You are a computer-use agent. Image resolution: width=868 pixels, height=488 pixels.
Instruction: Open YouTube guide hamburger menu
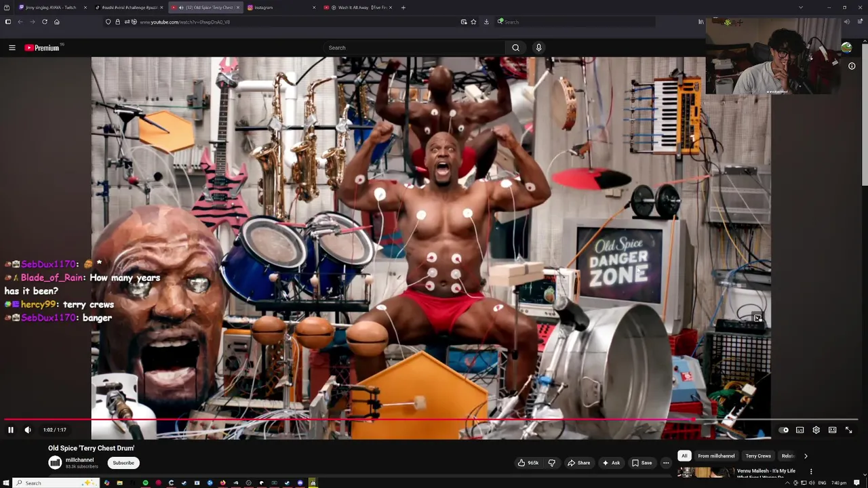pos(12,47)
